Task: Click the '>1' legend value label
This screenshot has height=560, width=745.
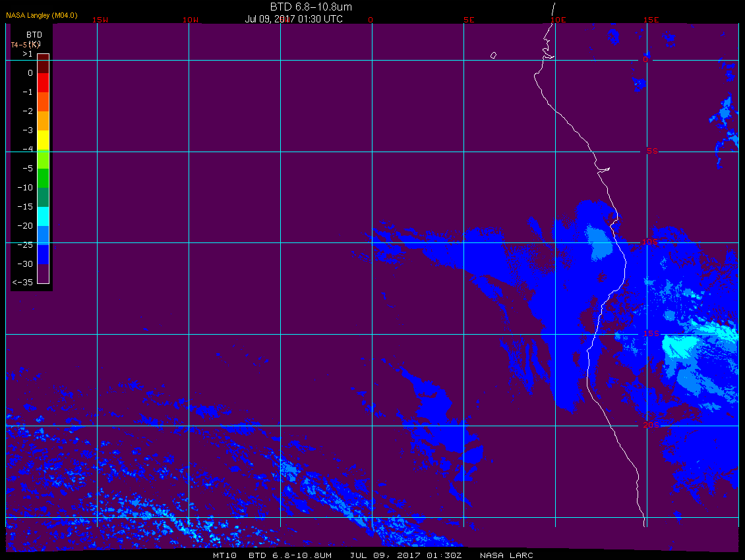Action: pos(28,54)
